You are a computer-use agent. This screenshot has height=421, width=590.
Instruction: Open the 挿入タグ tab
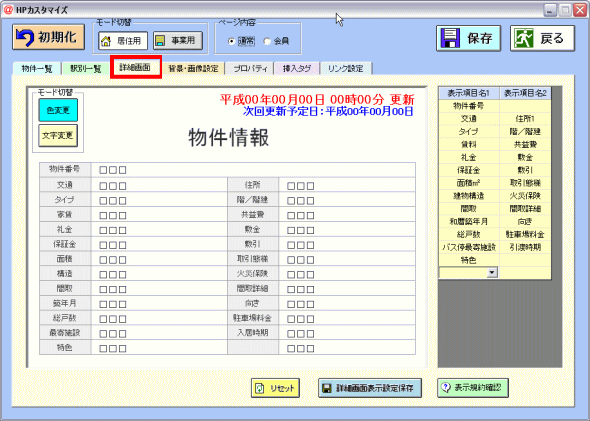click(x=297, y=69)
